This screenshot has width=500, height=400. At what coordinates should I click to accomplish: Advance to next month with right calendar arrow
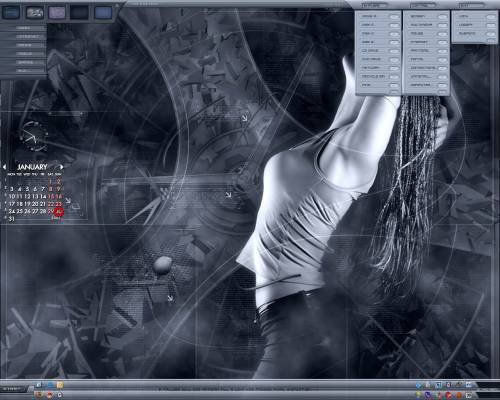coord(61,167)
